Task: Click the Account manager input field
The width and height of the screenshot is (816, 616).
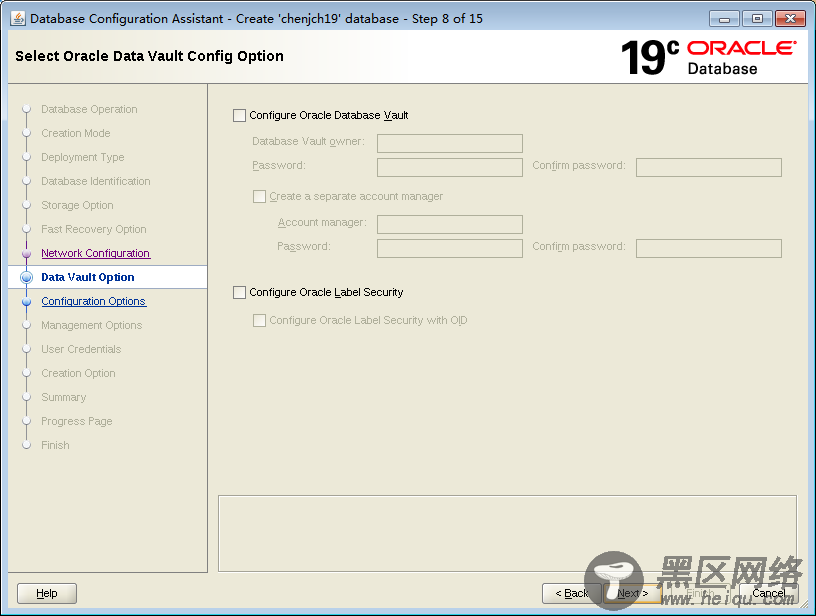Action: 450,224
